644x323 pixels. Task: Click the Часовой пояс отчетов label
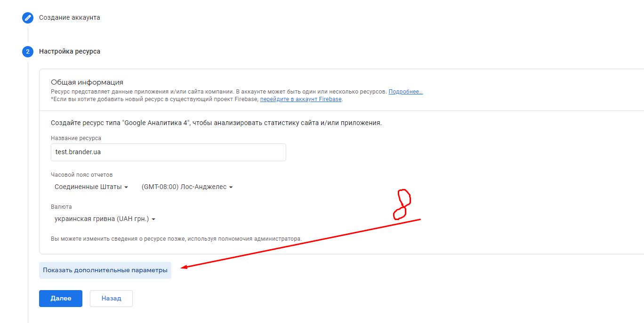(x=81, y=175)
